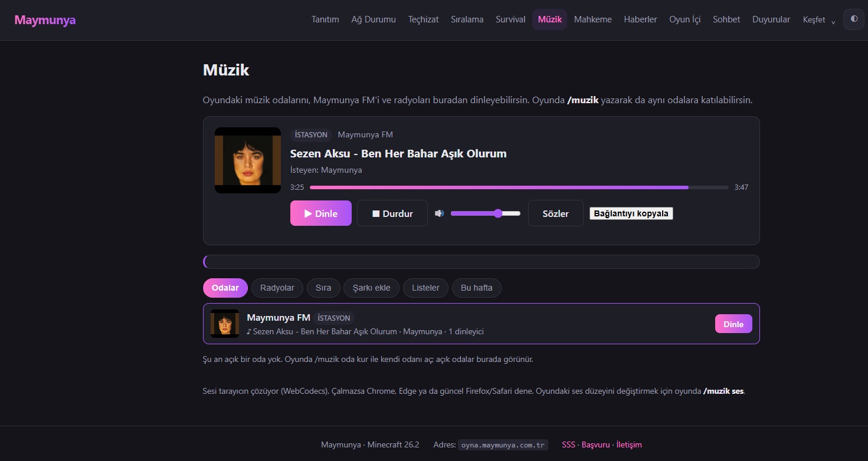868x461 pixels.
Task: Click the İSTASYON badge in the player card
Action: (x=311, y=134)
